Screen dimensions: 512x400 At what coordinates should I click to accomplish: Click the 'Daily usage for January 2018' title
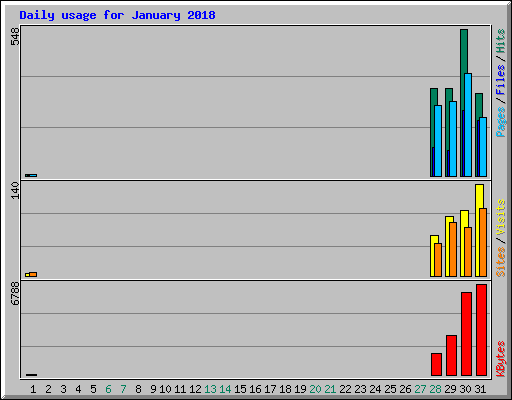(x=117, y=15)
